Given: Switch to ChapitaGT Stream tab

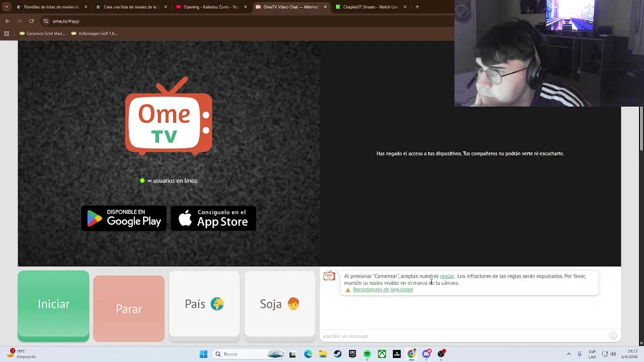Looking at the screenshot, I should click(x=370, y=7).
